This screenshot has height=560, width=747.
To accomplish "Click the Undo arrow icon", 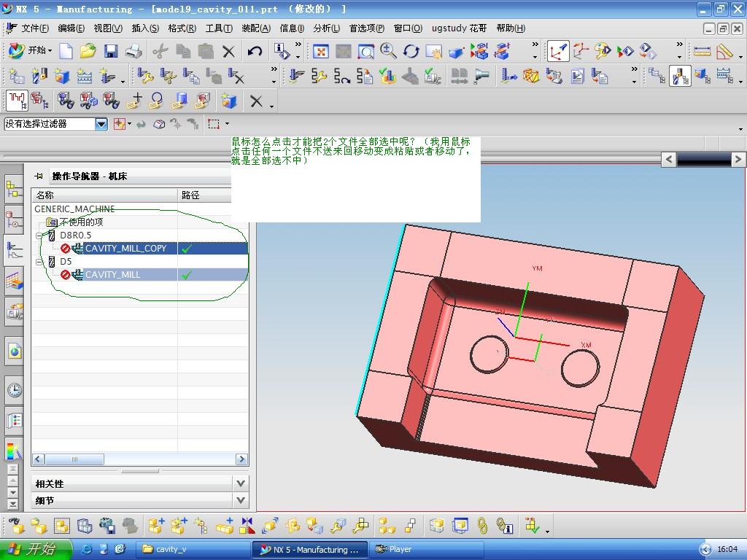I will tap(255, 51).
